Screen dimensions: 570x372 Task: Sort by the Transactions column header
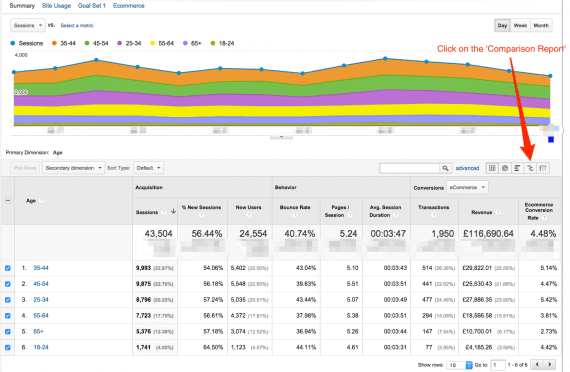pos(434,207)
